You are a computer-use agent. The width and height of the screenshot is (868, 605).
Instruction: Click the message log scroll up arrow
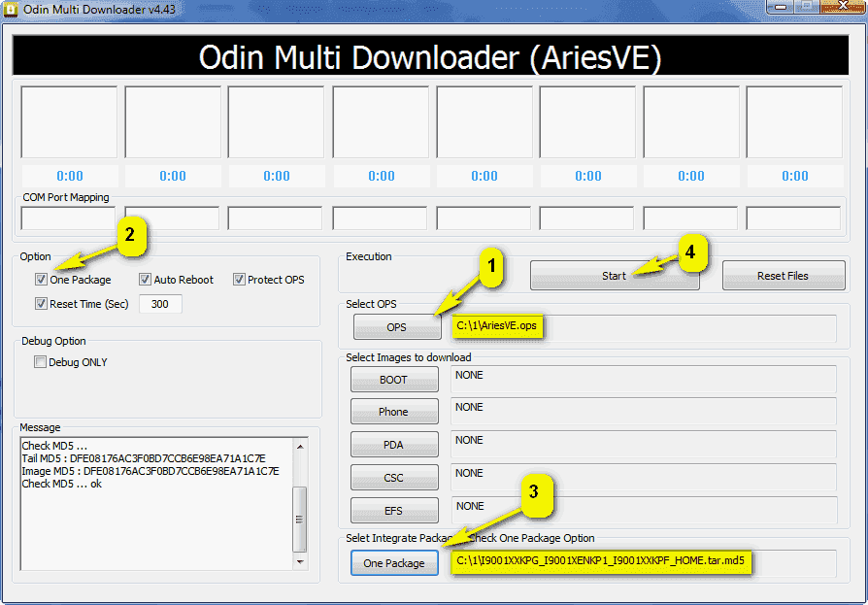pyautogui.click(x=299, y=446)
